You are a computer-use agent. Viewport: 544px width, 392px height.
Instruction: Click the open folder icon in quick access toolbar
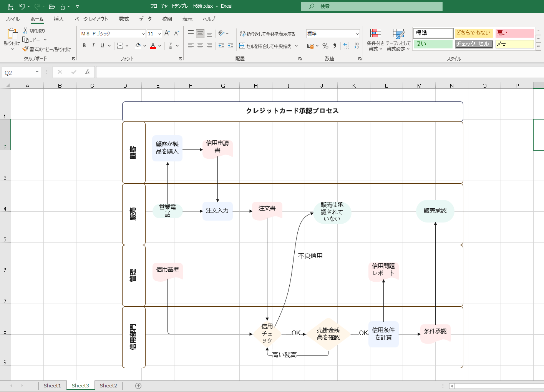pyautogui.click(x=52, y=7)
